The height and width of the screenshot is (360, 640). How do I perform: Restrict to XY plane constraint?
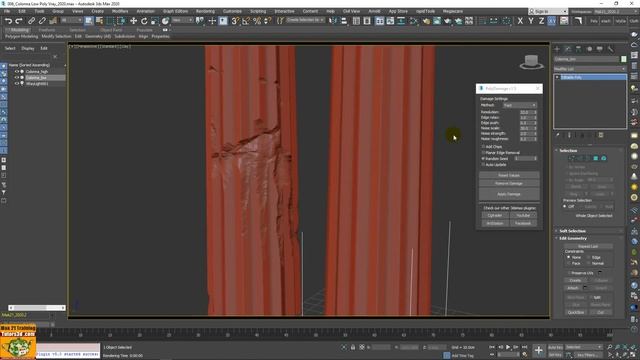pyautogui.click(x=552, y=21)
